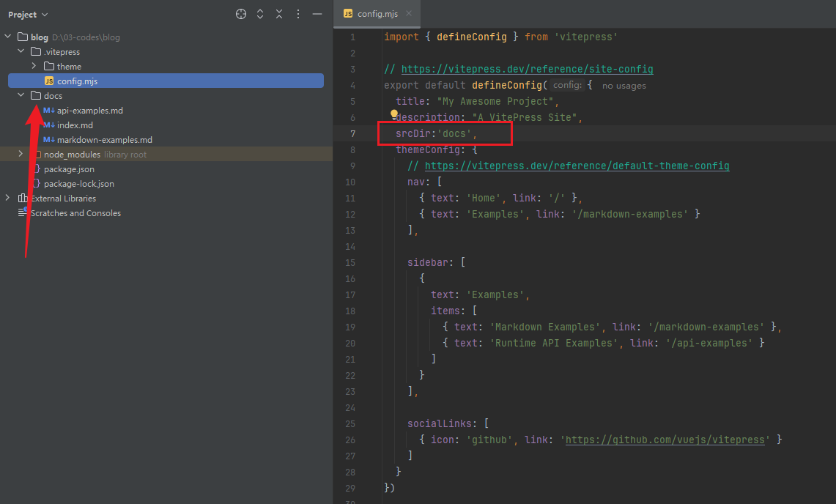Click the blog project folder icon
The width and height of the screenshot is (836, 504).
pos(23,37)
